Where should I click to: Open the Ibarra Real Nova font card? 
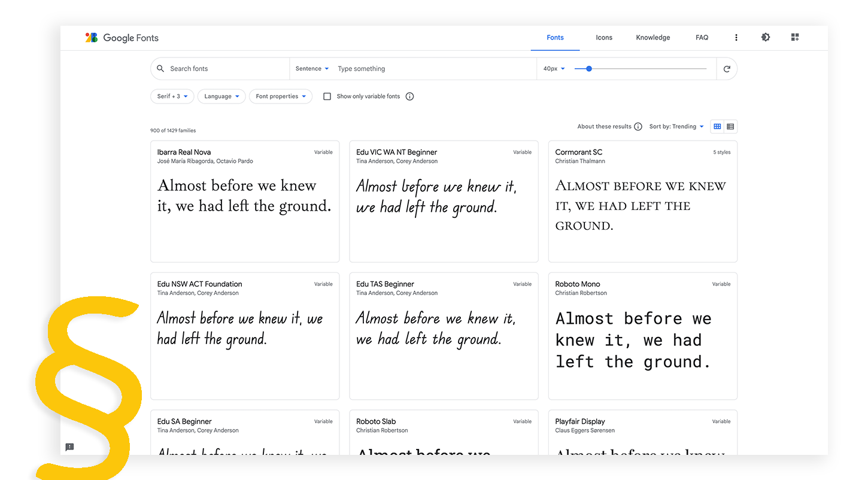point(245,202)
